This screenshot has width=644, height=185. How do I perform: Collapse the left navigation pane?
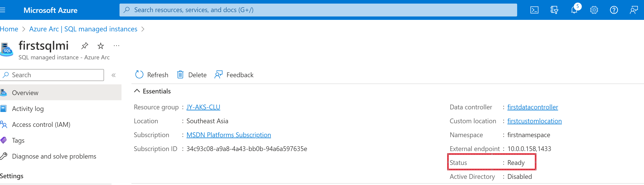pyautogui.click(x=114, y=75)
